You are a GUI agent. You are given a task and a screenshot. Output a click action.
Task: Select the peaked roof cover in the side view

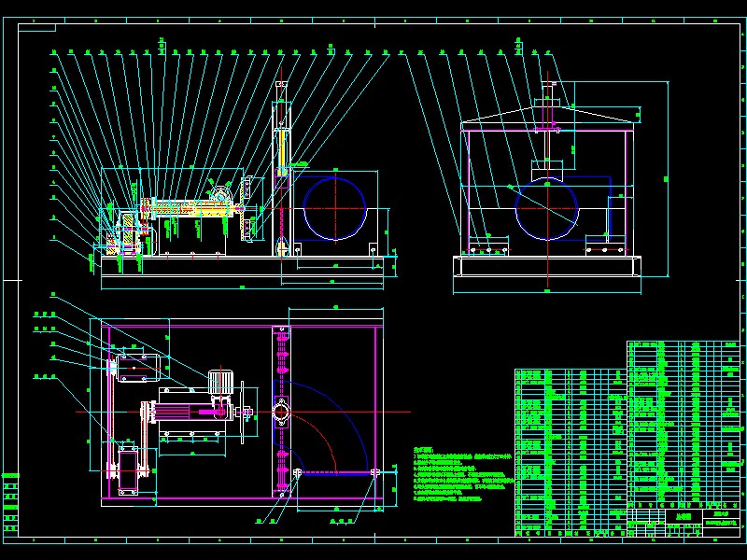pos(547,118)
